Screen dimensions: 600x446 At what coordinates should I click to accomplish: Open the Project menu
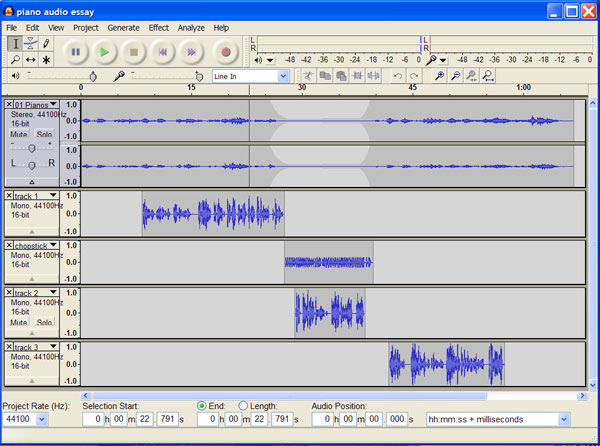[x=86, y=28]
